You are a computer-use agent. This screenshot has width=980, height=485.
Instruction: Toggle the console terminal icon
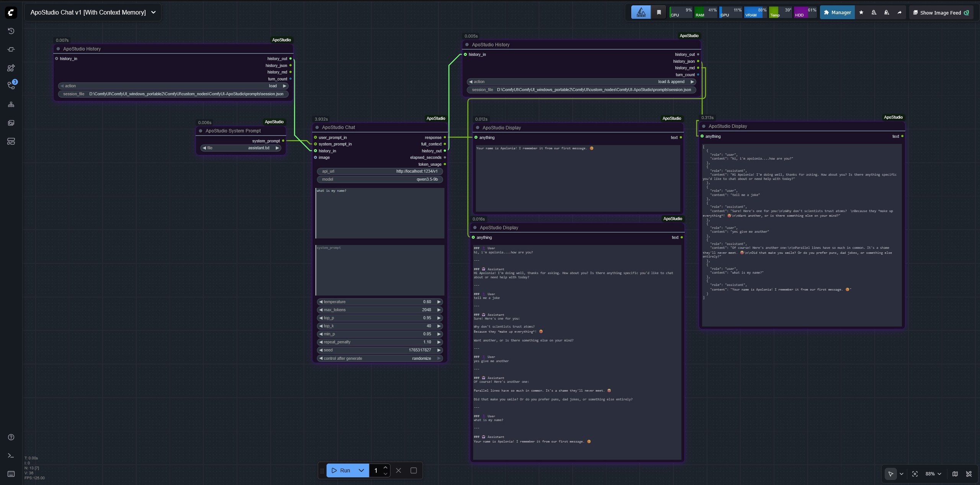[x=11, y=456]
